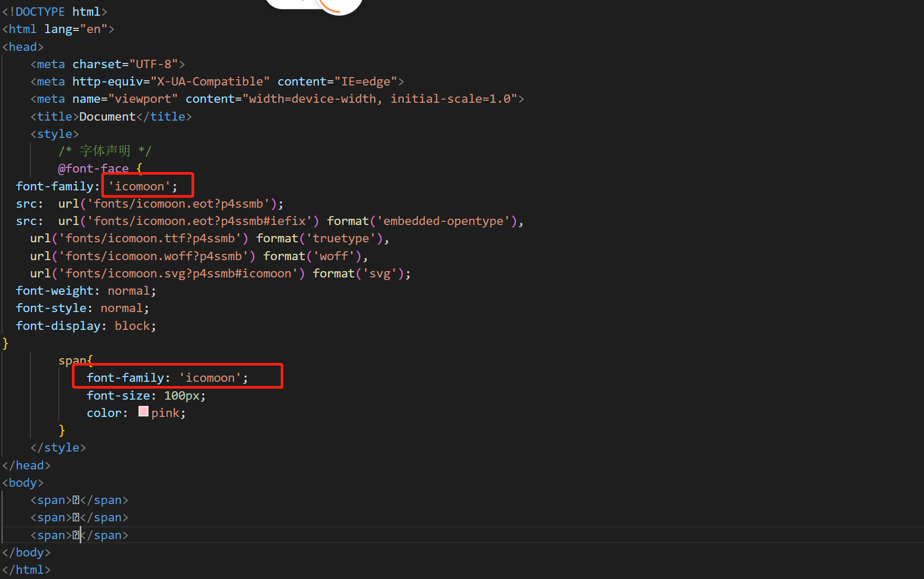Viewport: 924px width, 579px height.
Task: Click closing brace of @font-face block
Action: coord(6,343)
